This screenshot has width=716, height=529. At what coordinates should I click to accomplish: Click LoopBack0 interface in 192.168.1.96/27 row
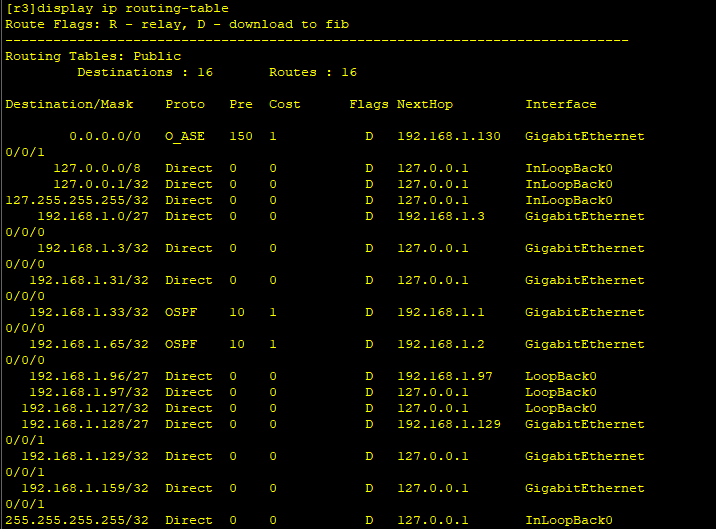point(561,376)
